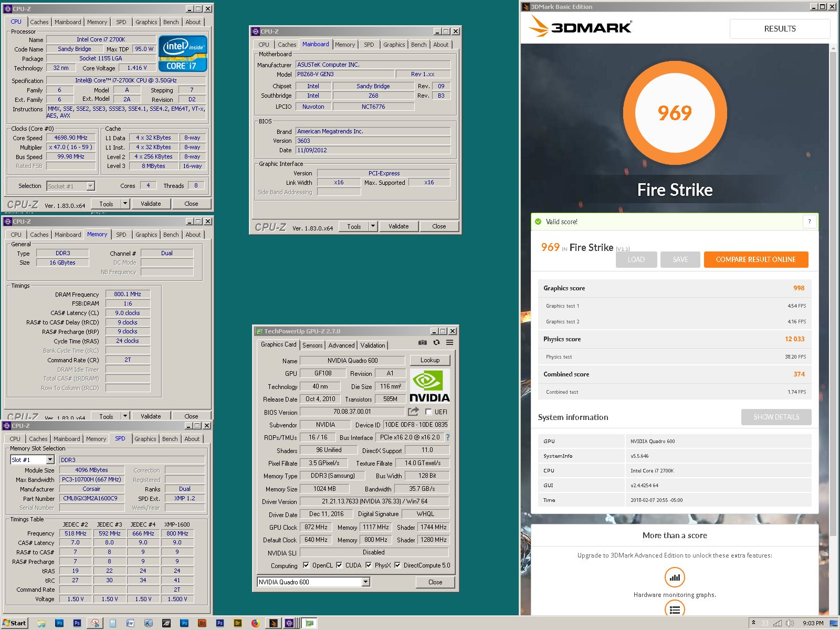This screenshot has width=840, height=630.
Task: Click the help question mark beside Valid score
Action: pos(810,222)
